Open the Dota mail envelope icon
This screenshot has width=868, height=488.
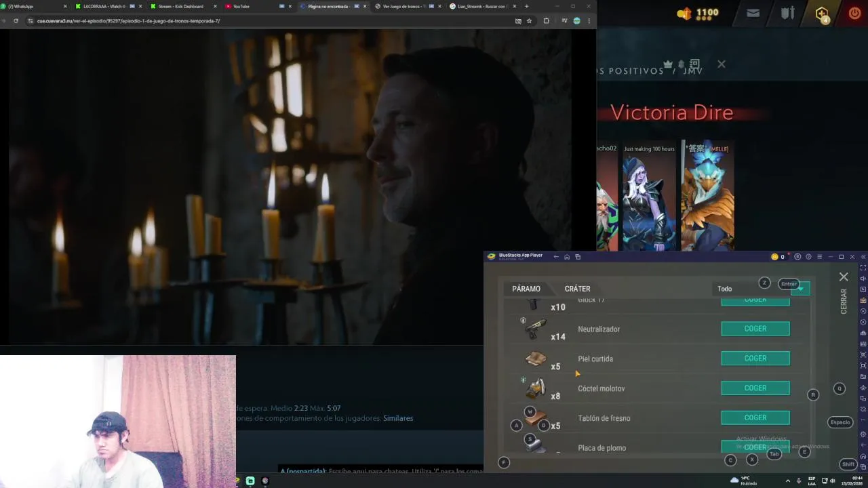tap(753, 13)
